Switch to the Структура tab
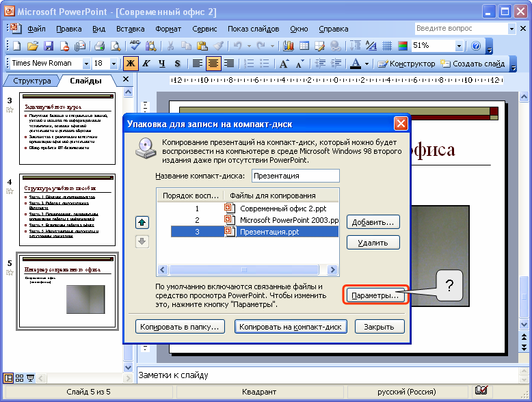 [32, 81]
